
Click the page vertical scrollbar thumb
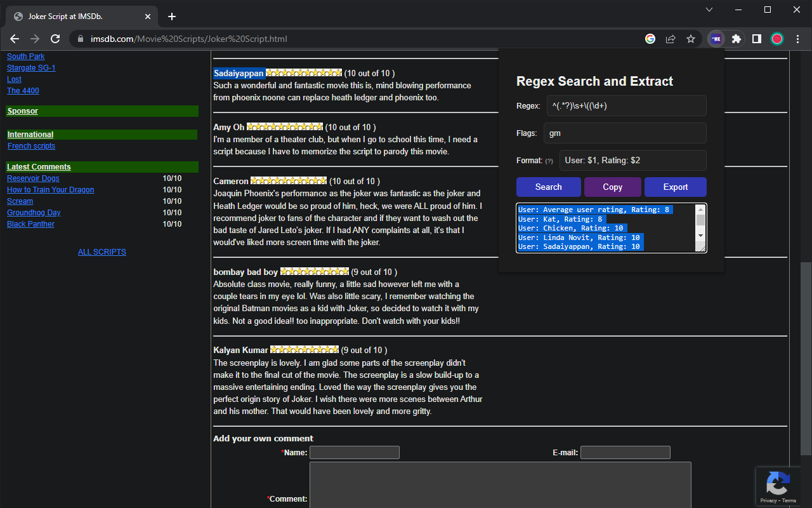pos(806,358)
